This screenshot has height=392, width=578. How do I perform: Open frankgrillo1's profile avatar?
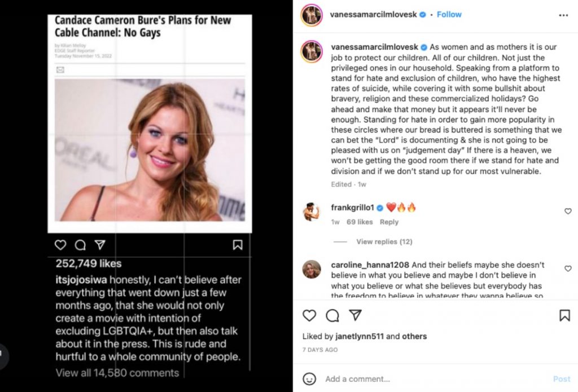312,212
